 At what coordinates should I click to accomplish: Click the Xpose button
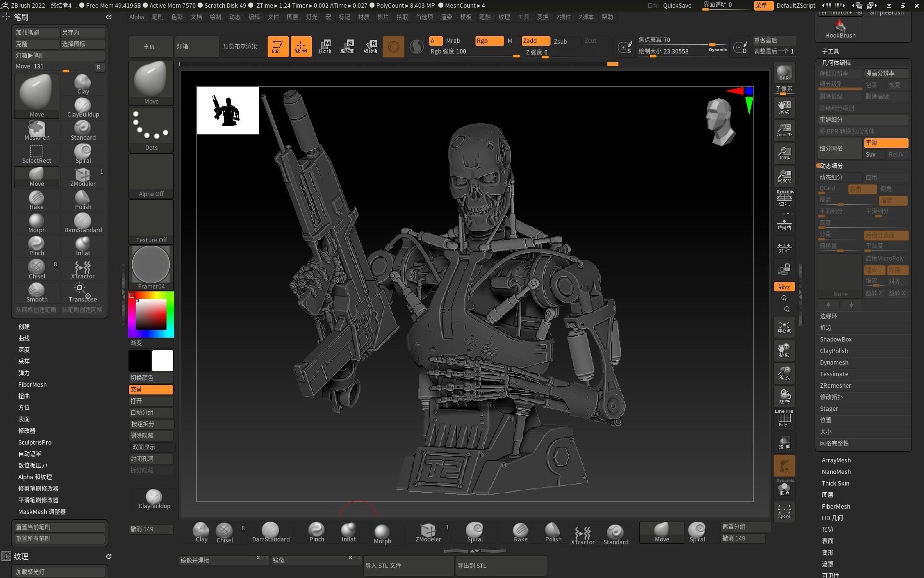(784, 512)
